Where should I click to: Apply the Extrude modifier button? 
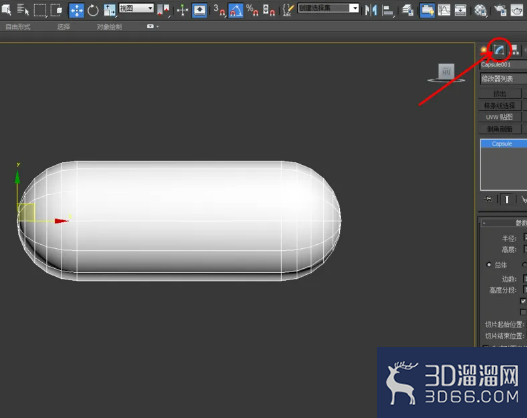coord(500,94)
